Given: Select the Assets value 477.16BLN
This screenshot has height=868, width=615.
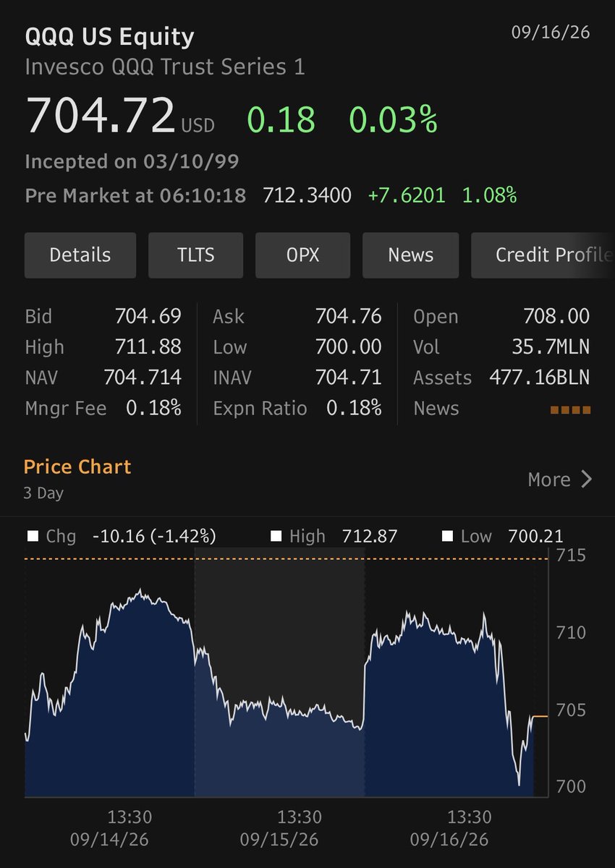Looking at the screenshot, I should click(540, 378).
